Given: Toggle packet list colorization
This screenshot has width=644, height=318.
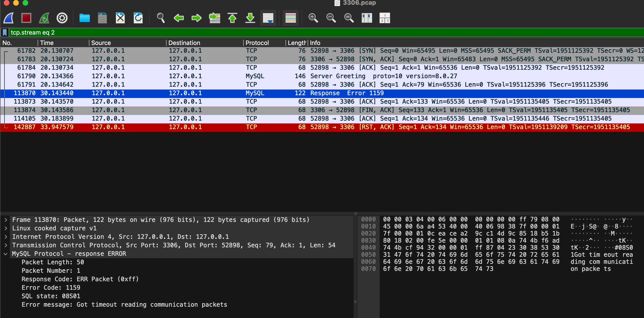Looking at the screenshot, I should coord(290,18).
